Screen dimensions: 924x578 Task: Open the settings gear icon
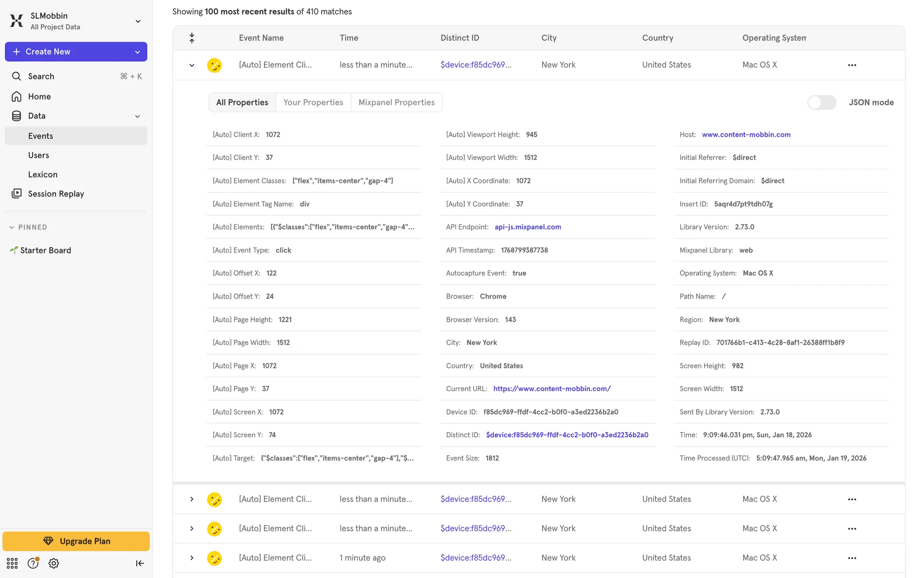click(x=54, y=563)
